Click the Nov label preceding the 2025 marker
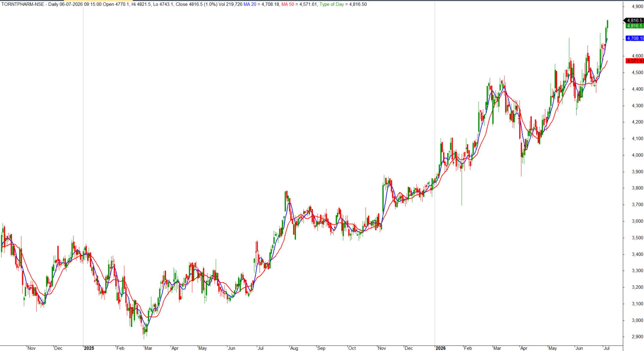 [31, 348]
